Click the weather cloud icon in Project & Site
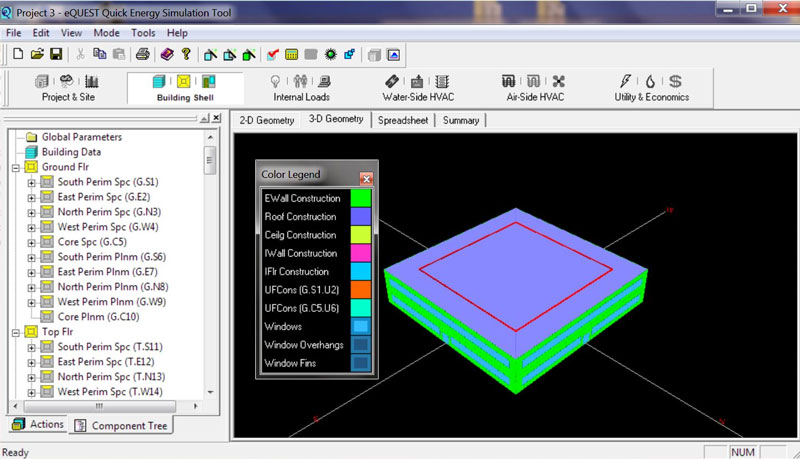This screenshot has width=800, height=459. 66,81
